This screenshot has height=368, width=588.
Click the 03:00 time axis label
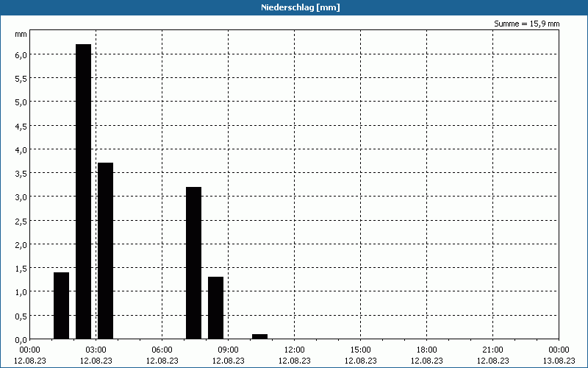click(96, 350)
